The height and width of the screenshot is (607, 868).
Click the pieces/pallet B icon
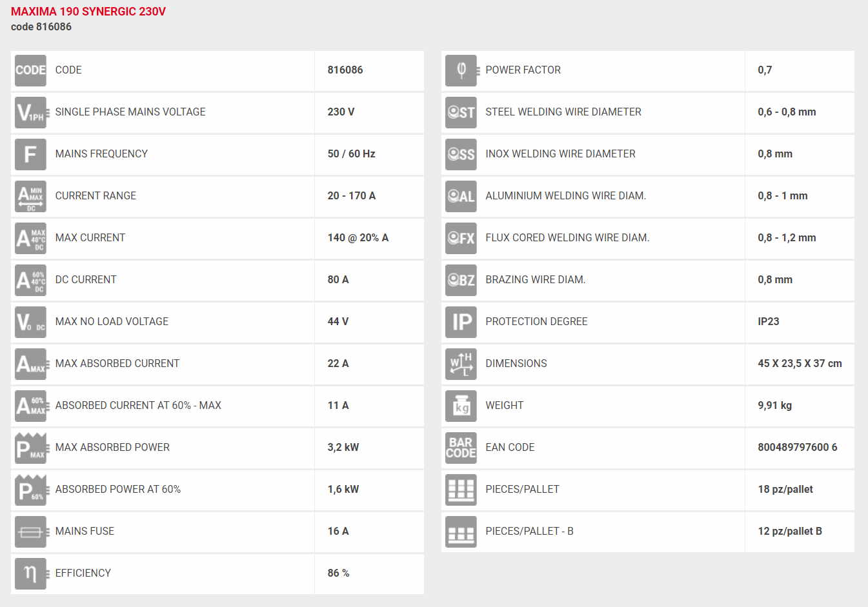461,532
